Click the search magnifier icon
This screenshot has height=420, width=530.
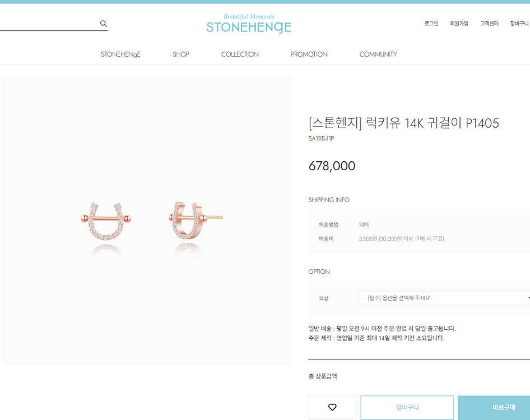[x=104, y=24]
